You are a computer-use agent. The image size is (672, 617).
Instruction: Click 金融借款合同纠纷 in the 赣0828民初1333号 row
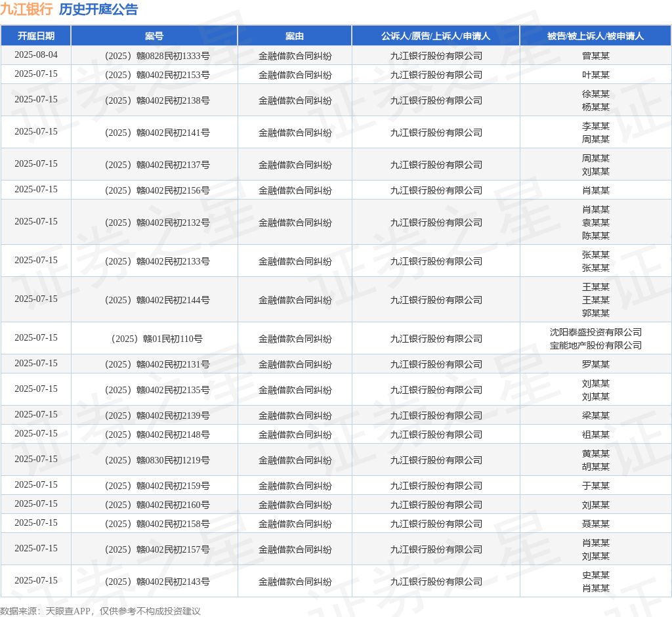295,56
